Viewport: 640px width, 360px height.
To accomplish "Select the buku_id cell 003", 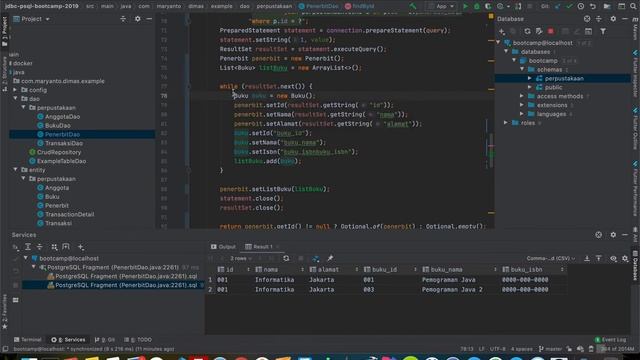I will point(369,289).
